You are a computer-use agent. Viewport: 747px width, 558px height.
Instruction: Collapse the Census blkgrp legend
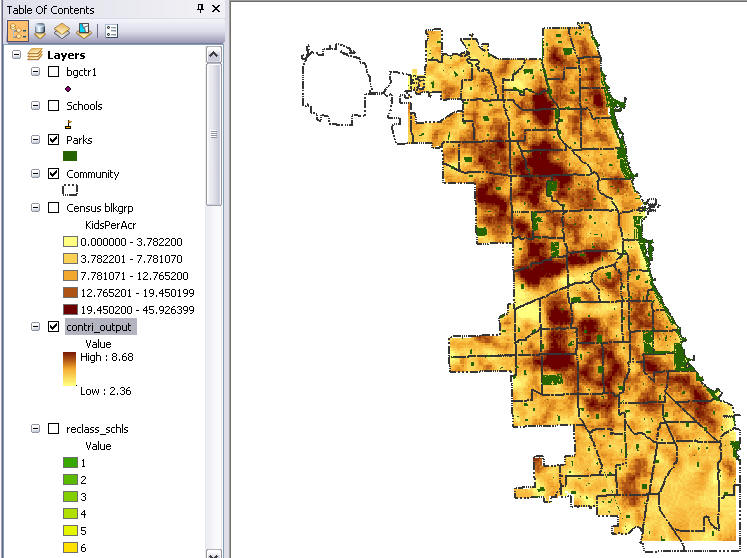click(x=35, y=208)
